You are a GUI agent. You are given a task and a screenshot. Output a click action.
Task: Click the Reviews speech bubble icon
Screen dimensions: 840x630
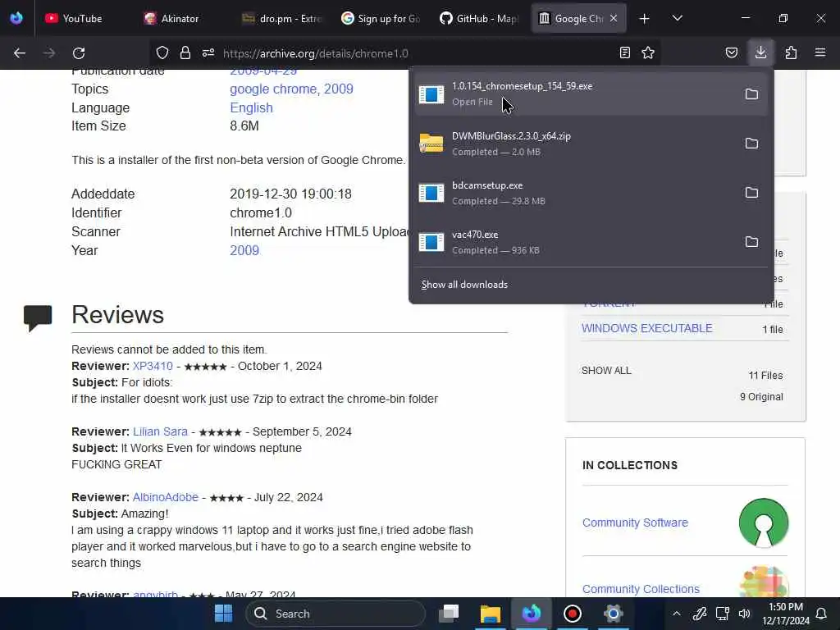coord(38,317)
